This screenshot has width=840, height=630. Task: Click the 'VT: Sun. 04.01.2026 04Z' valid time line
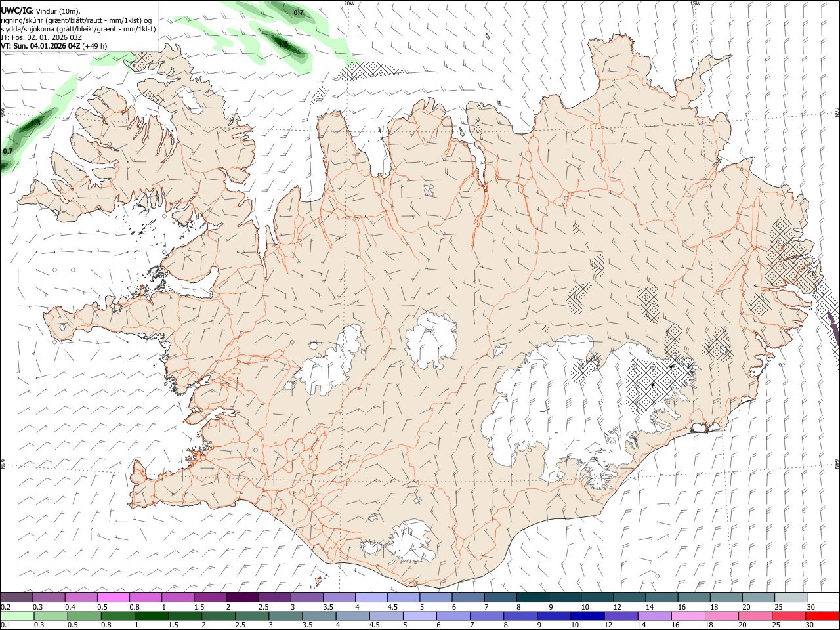(x=41, y=46)
